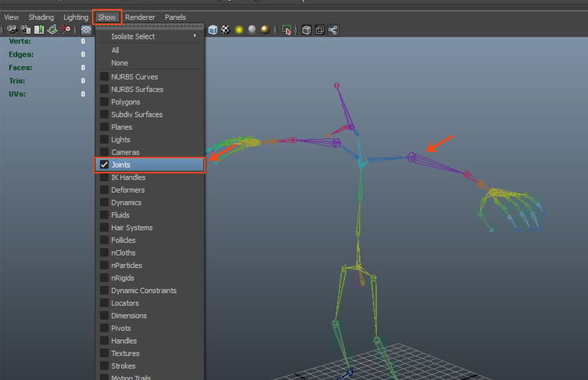Image resolution: width=588 pixels, height=380 pixels.
Task: Click the Image Plane toolbar icon
Action: point(52,30)
